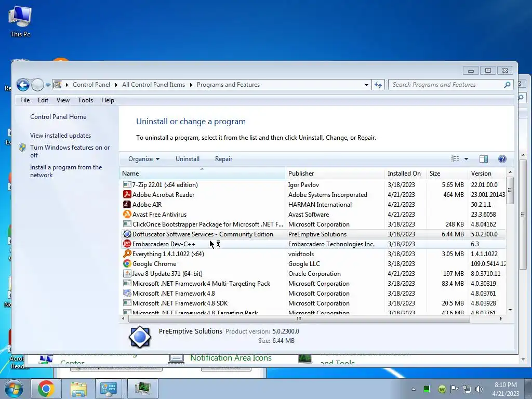Select the Google LLC publisher cell

[304, 263]
